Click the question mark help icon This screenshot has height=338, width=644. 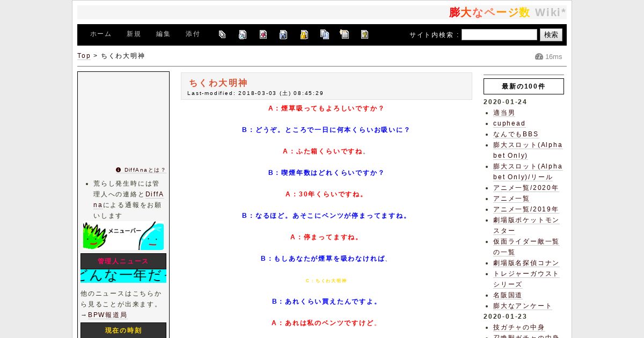364,34
